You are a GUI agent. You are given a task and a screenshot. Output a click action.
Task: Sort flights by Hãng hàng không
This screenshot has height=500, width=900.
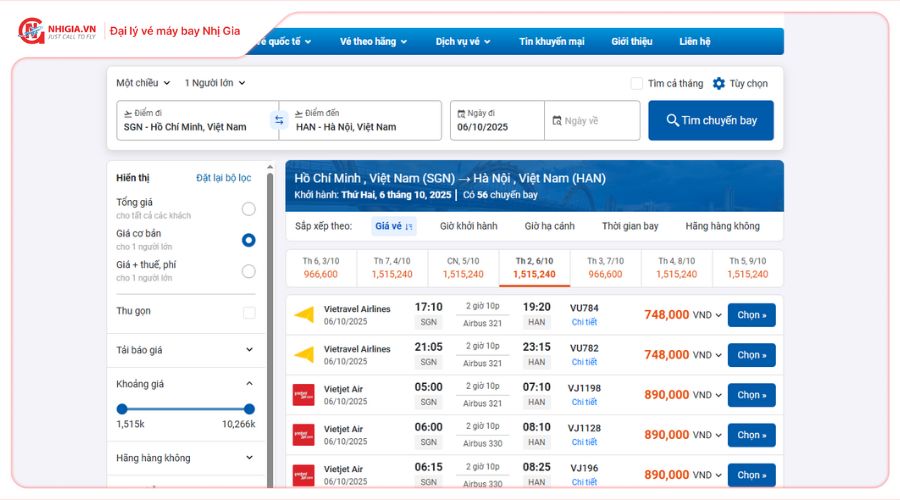(x=722, y=226)
